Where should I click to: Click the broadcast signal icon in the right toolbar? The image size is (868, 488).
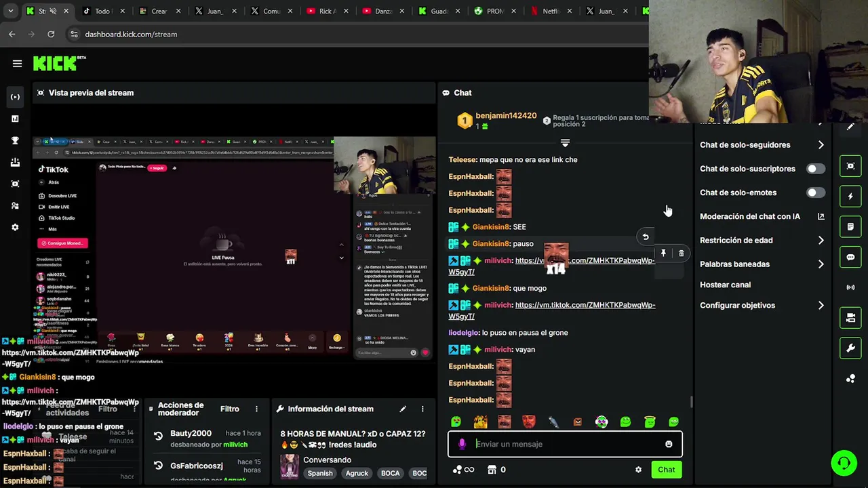pos(850,287)
